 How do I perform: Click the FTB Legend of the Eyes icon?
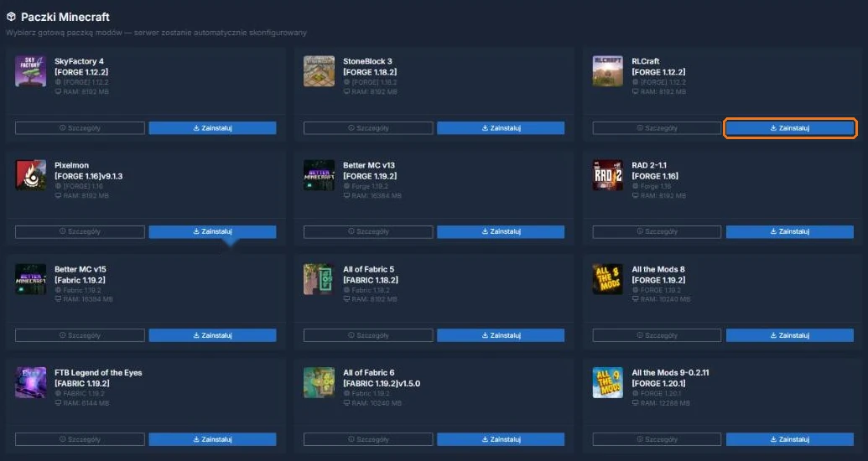coord(30,382)
